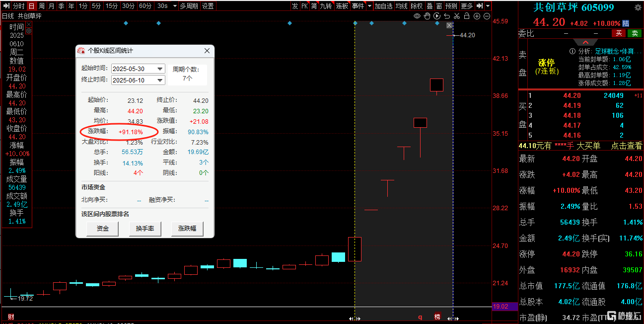Select the 年 yearly period
The image size is (644, 324).
click(x=72, y=6)
